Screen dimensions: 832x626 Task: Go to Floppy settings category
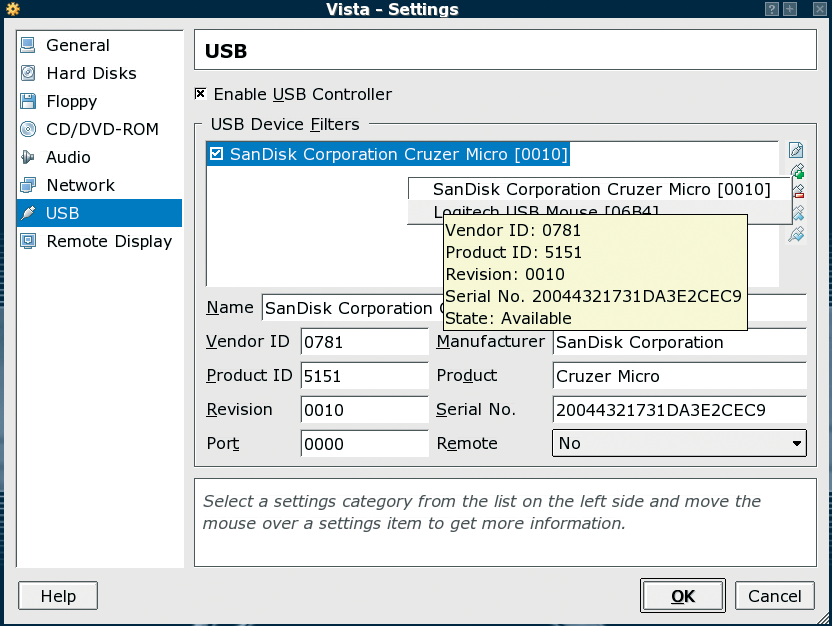coord(99,101)
